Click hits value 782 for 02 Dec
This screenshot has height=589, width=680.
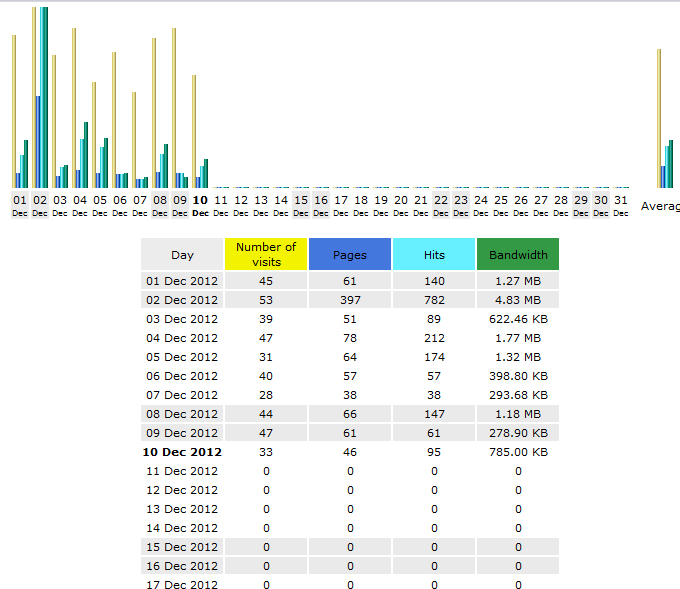434,300
